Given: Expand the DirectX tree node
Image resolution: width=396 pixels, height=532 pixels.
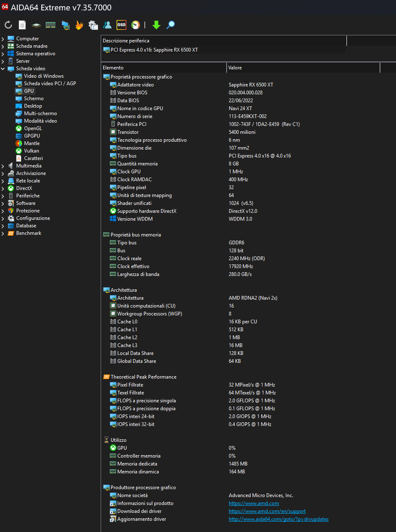Looking at the screenshot, I should click(x=3, y=188).
